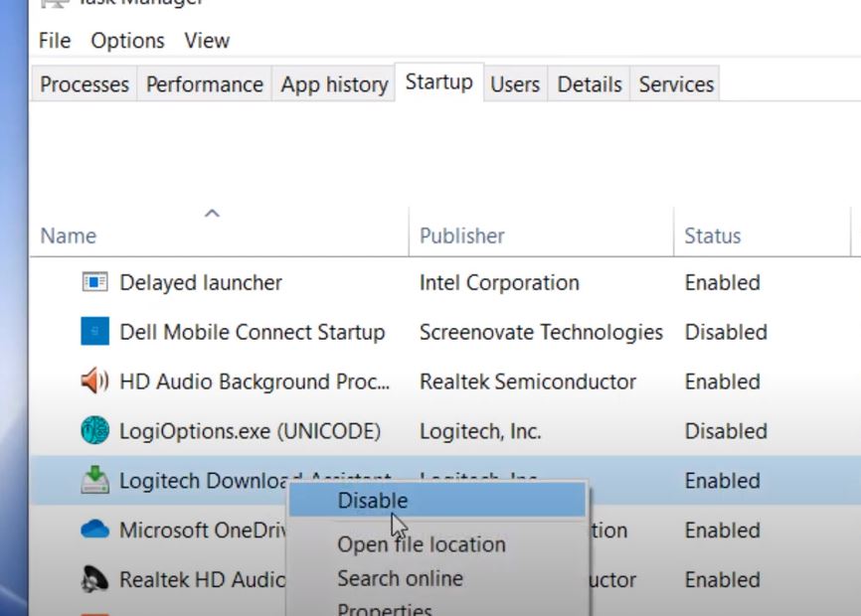Click the Realtek Semiconductor publisher for HD Audio Background
This screenshot has height=616, width=861.
(528, 382)
